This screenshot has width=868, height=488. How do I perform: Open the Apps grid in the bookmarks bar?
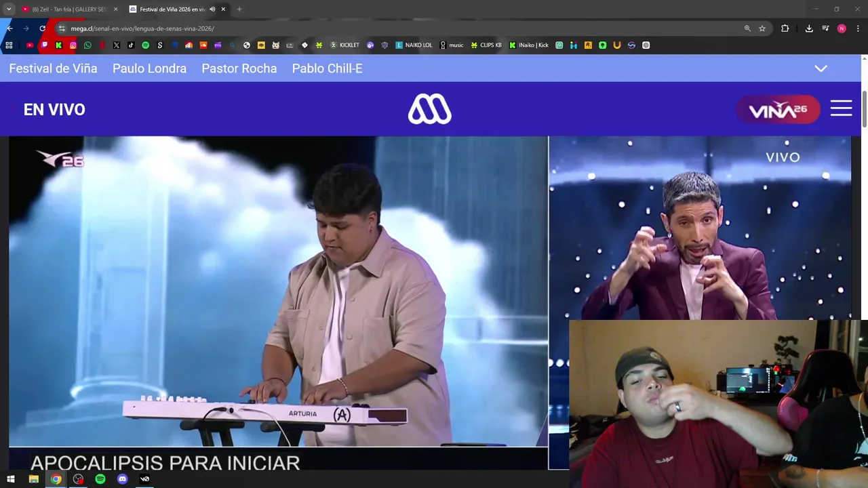[9, 45]
